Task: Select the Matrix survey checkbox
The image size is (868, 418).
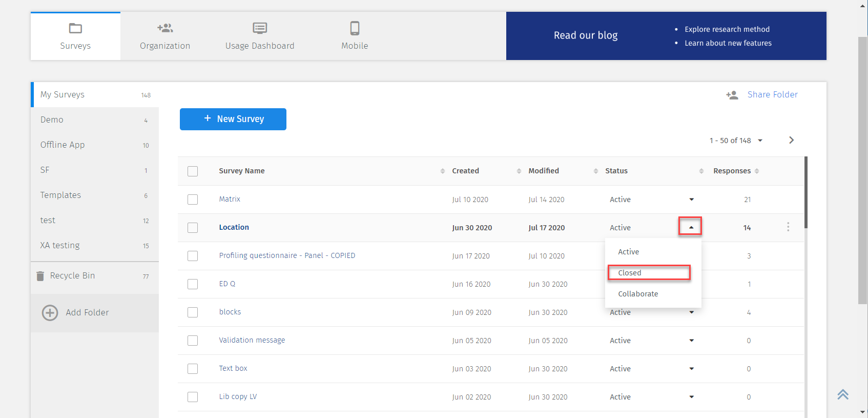Action: (x=193, y=200)
